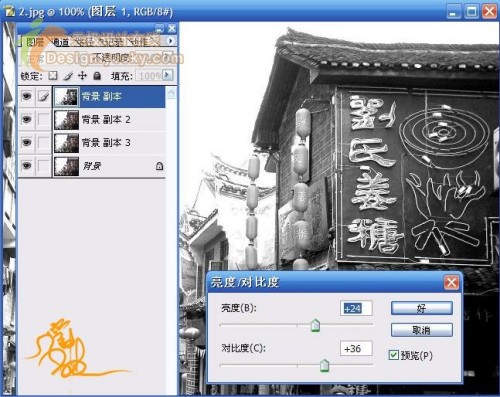Image resolution: width=500 pixels, height=397 pixels.
Task: Close the 2.jpg document window
Action: tap(489, 12)
